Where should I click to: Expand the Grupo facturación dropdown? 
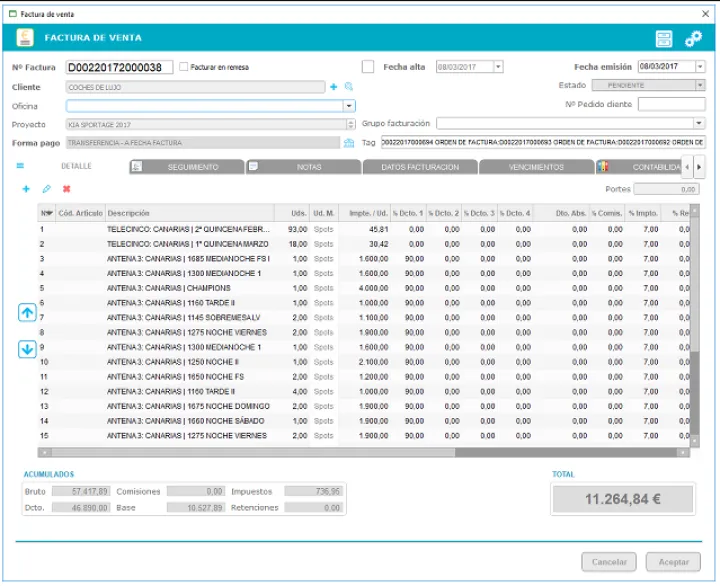tap(700, 123)
